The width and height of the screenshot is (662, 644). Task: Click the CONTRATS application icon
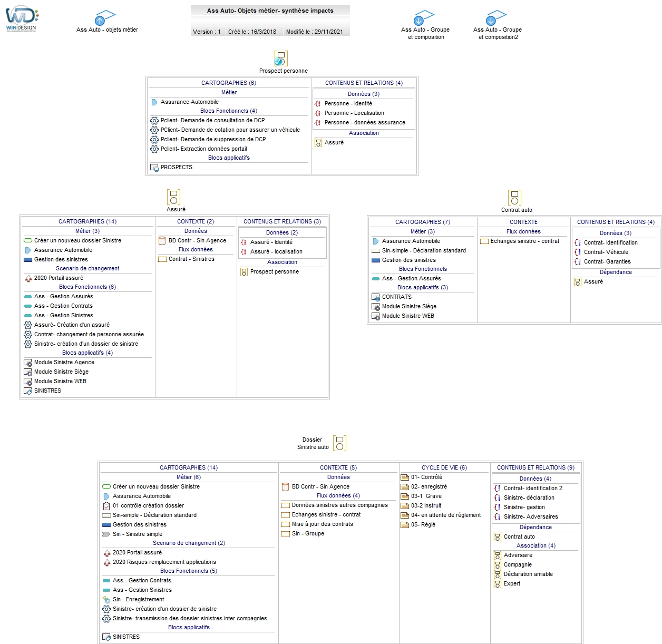[376, 297]
